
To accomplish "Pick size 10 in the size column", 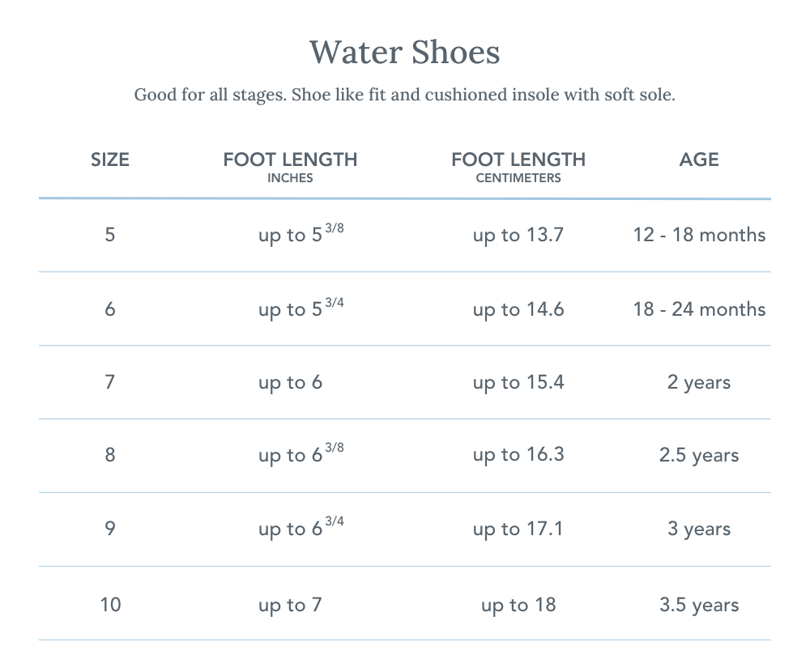I will click(110, 604).
